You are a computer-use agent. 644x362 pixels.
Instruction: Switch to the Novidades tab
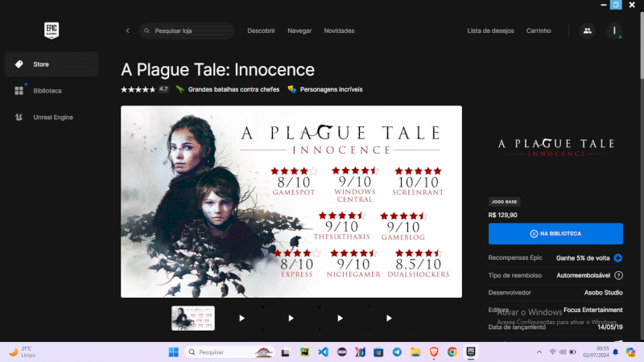pyautogui.click(x=339, y=31)
